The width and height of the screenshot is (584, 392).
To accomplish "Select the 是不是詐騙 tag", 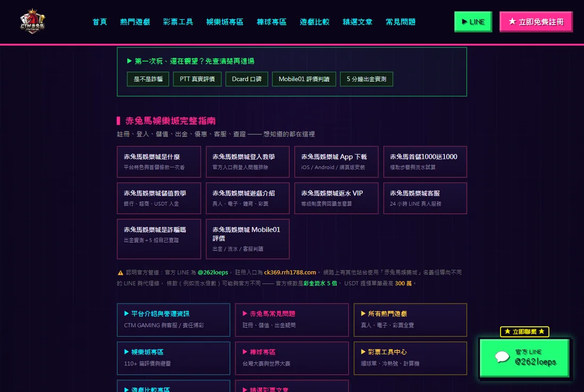I will 148,79.
